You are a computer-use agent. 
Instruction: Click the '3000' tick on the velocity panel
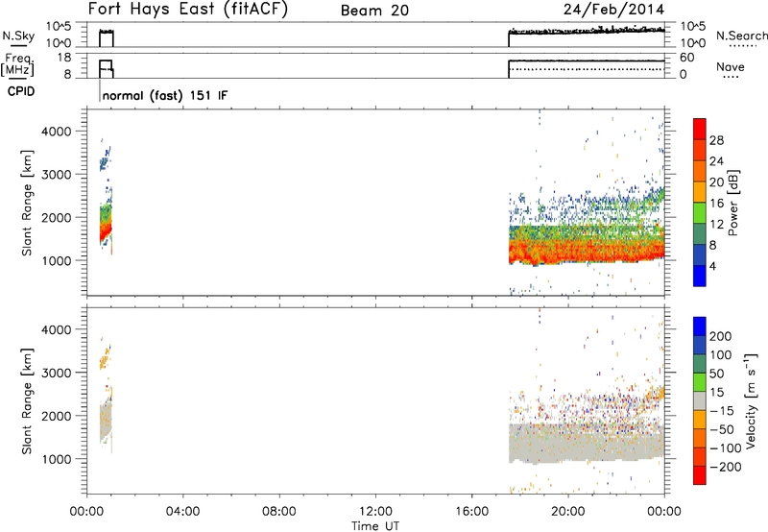[57, 373]
